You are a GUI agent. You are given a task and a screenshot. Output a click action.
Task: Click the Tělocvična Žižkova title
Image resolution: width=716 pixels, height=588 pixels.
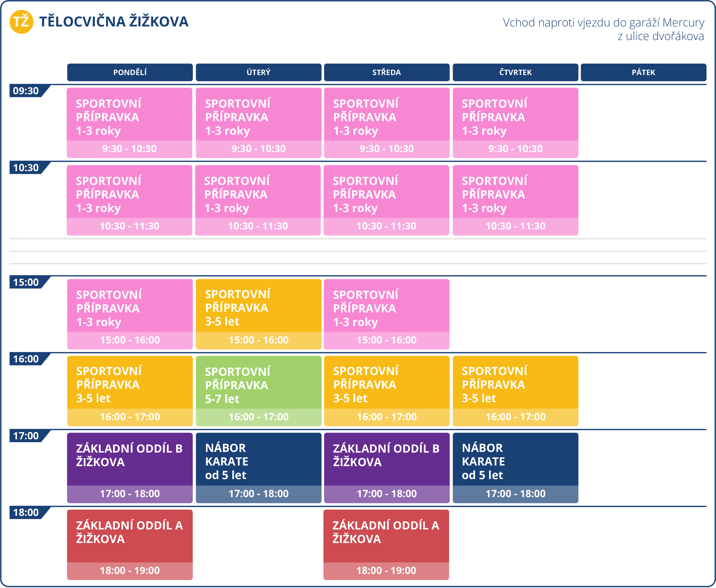[114, 22]
